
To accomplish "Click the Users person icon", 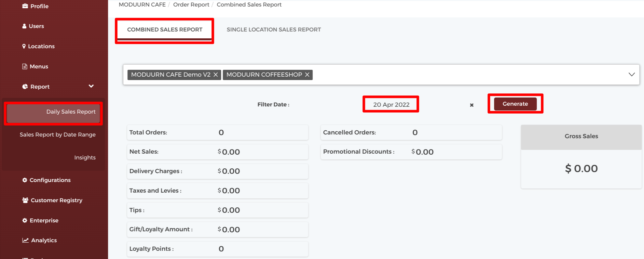I will coord(24,26).
